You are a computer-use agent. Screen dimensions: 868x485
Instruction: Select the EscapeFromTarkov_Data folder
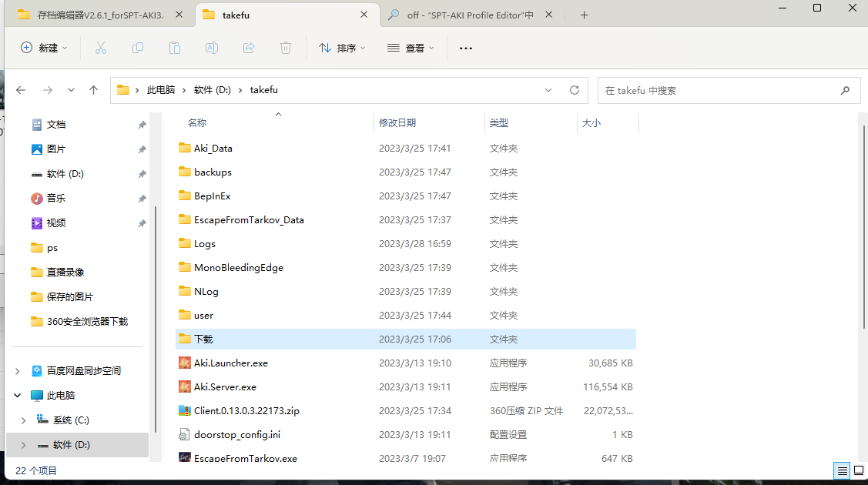click(x=406, y=219)
